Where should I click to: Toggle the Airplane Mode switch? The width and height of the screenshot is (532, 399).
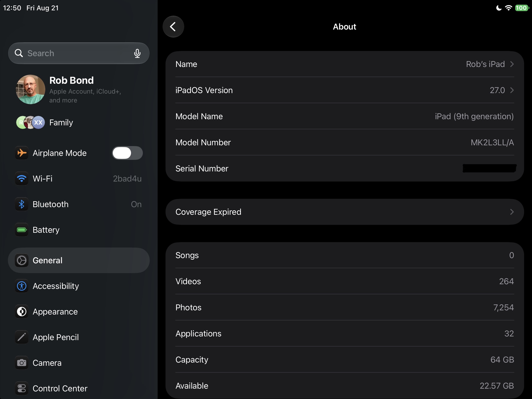127,153
